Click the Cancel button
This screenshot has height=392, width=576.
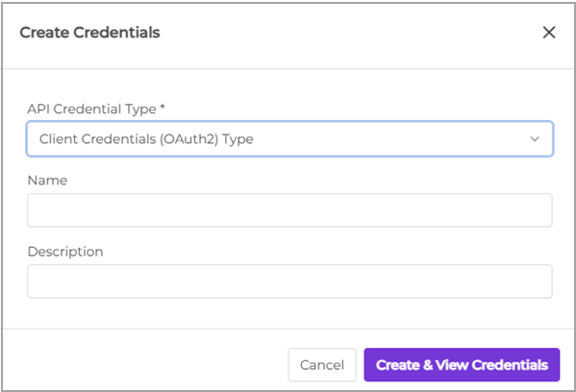coord(322,365)
